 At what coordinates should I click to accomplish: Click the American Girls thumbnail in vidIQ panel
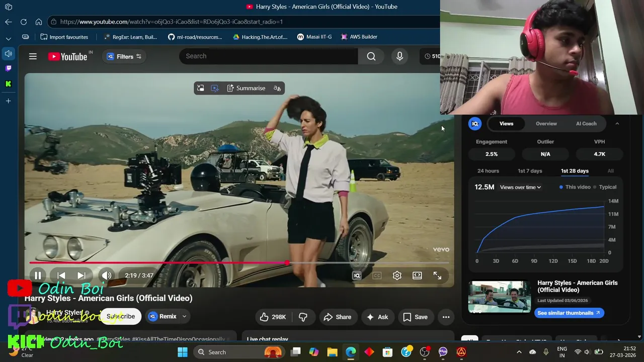coord(499,297)
